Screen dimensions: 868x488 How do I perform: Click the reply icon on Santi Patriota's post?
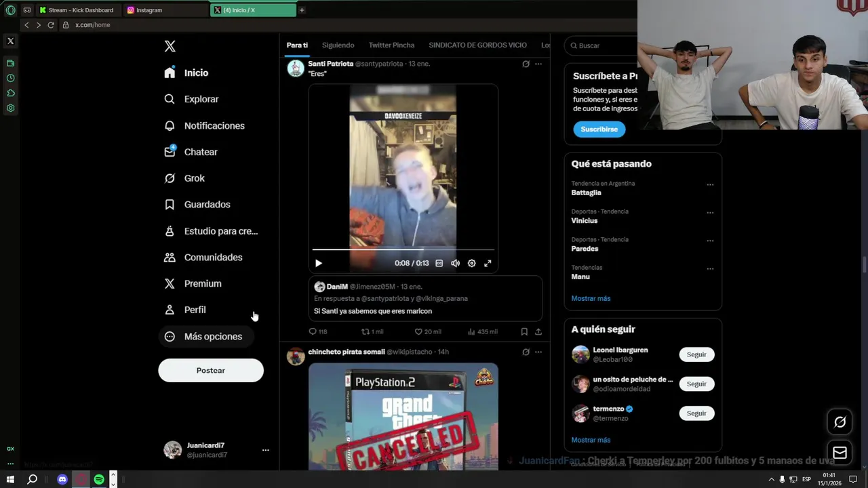click(313, 331)
